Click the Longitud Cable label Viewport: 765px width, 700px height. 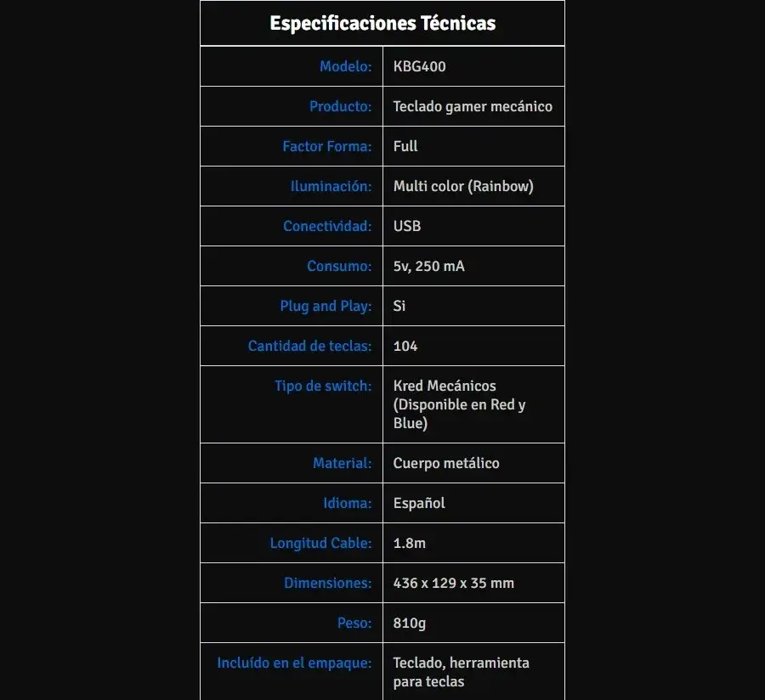tap(320, 543)
